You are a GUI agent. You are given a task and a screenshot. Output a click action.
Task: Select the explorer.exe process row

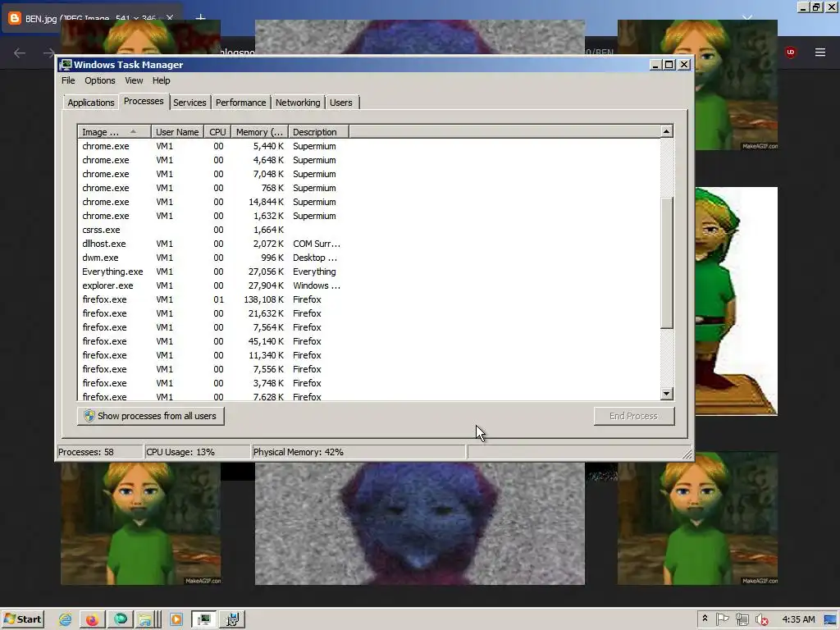pos(368,285)
